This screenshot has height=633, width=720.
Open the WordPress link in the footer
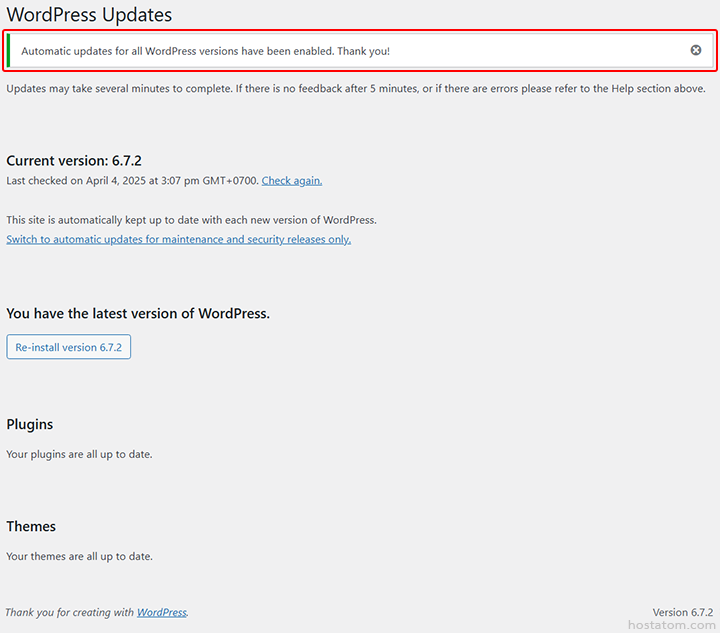point(161,612)
